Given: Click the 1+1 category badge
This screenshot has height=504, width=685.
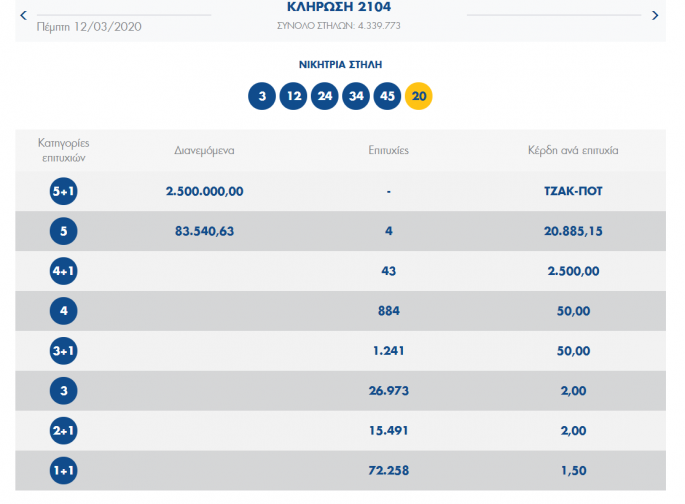Looking at the screenshot, I should pyautogui.click(x=65, y=471).
